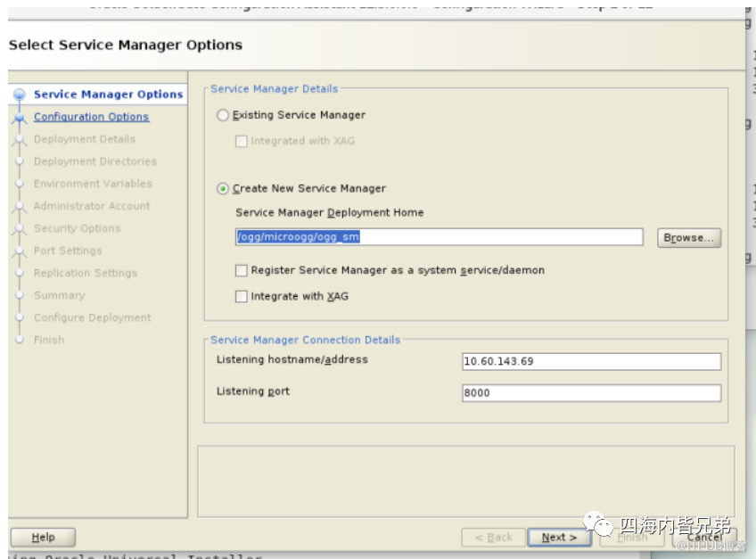
Task: Click the Browse button
Action: click(x=688, y=238)
